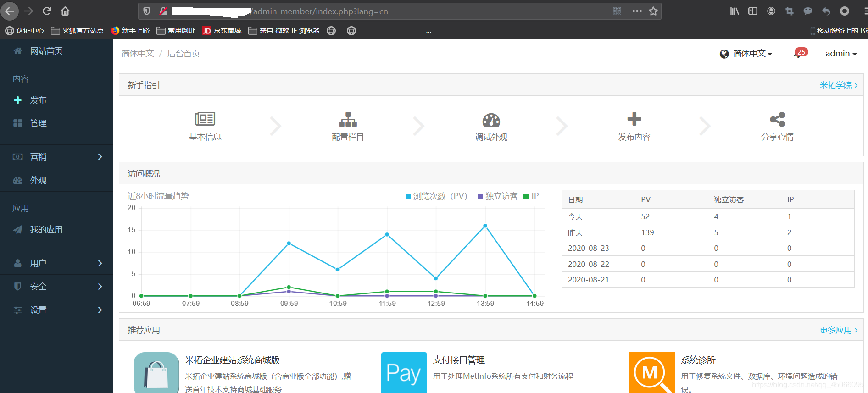The height and width of the screenshot is (393, 868).
Task: Open the 更多应用 link
Action: click(x=838, y=330)
